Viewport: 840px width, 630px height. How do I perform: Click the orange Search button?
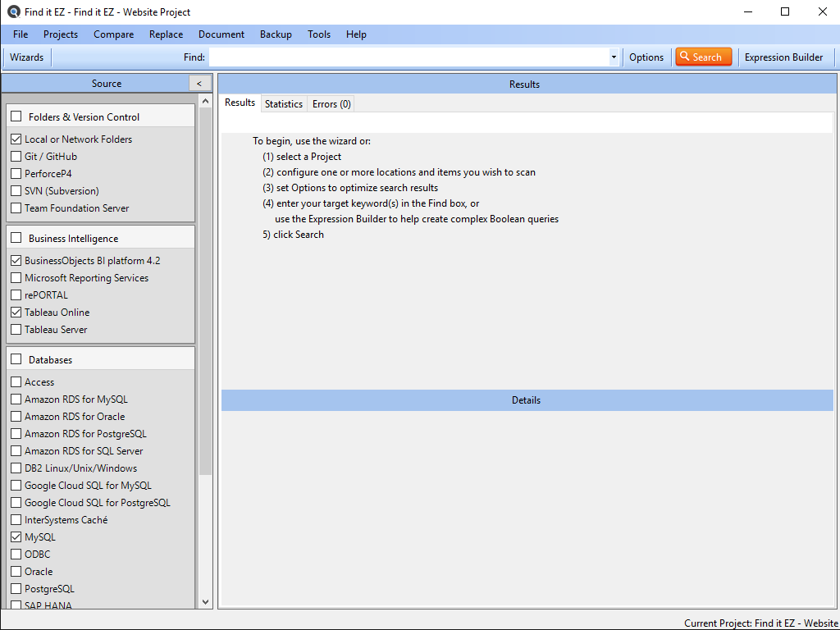[703, 57]
